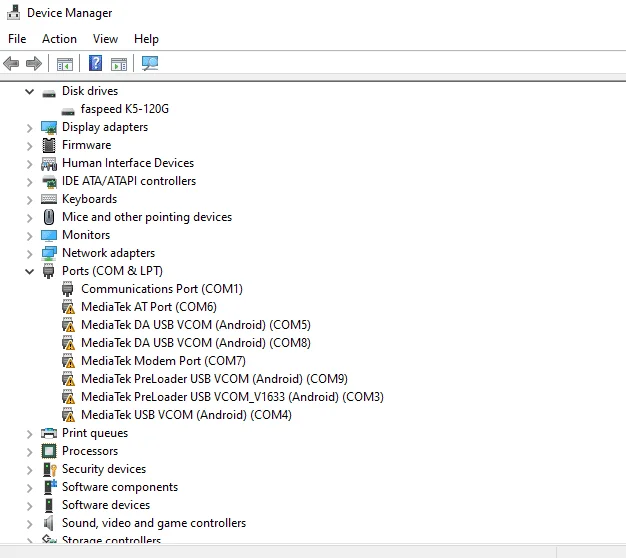Select MediaTek AT Port (COM6)

pos(149,307)
